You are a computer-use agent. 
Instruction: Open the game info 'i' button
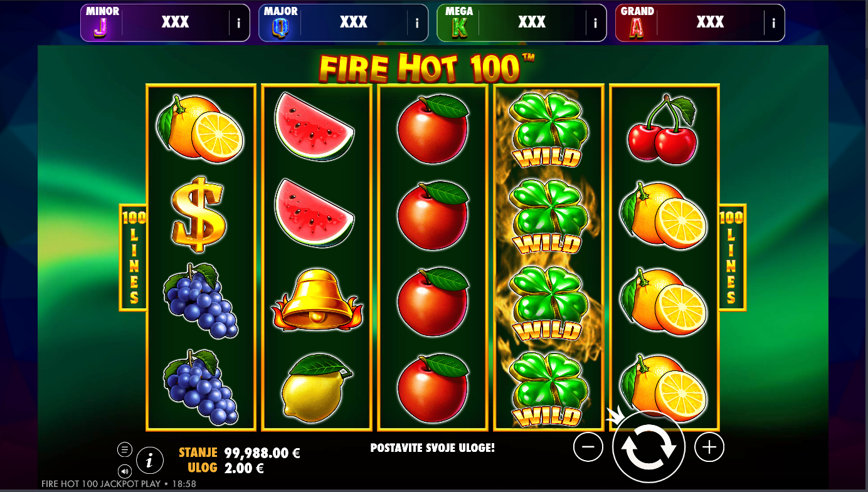(x=150, y=461)
